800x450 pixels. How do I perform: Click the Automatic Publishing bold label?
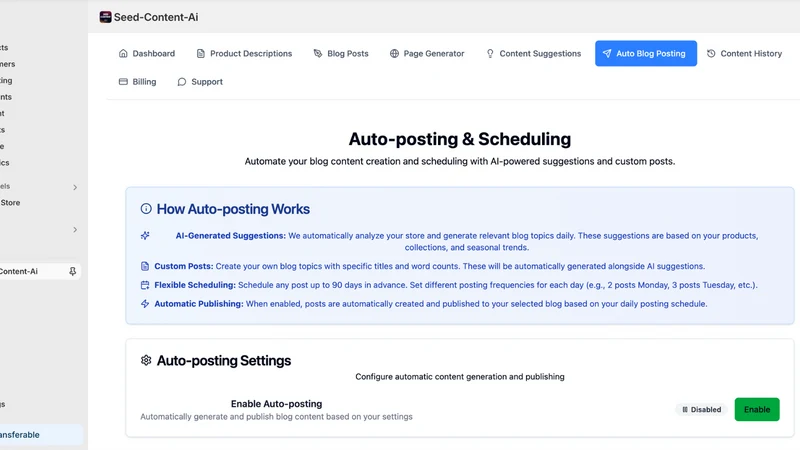pos(199,304)
